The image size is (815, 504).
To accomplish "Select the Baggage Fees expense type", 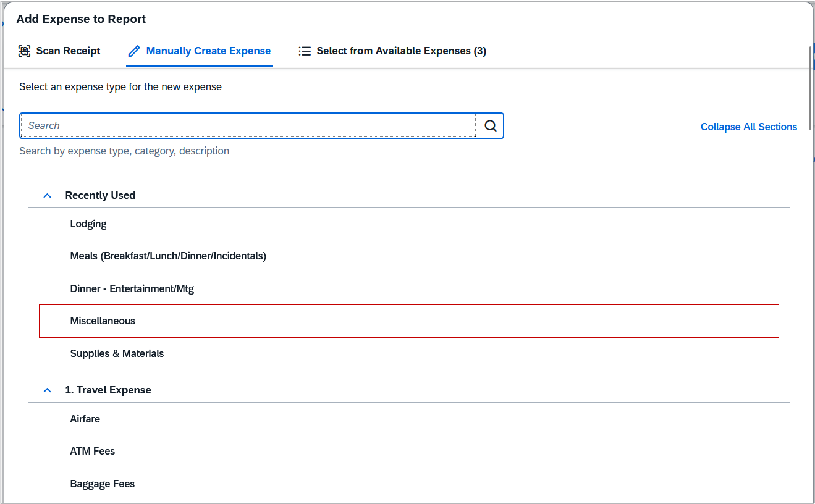I will pyautogui.click(x=102, y=484).
